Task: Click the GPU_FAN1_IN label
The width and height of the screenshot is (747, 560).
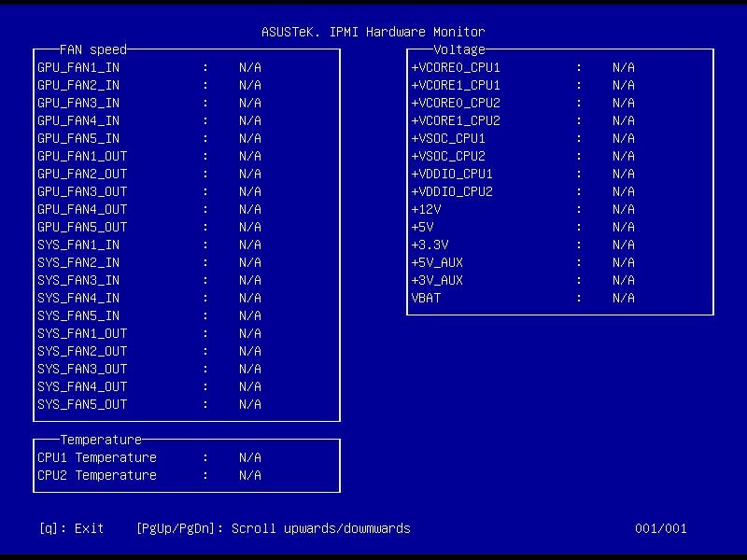Action: pyautogui.click(x=78, y=67)
